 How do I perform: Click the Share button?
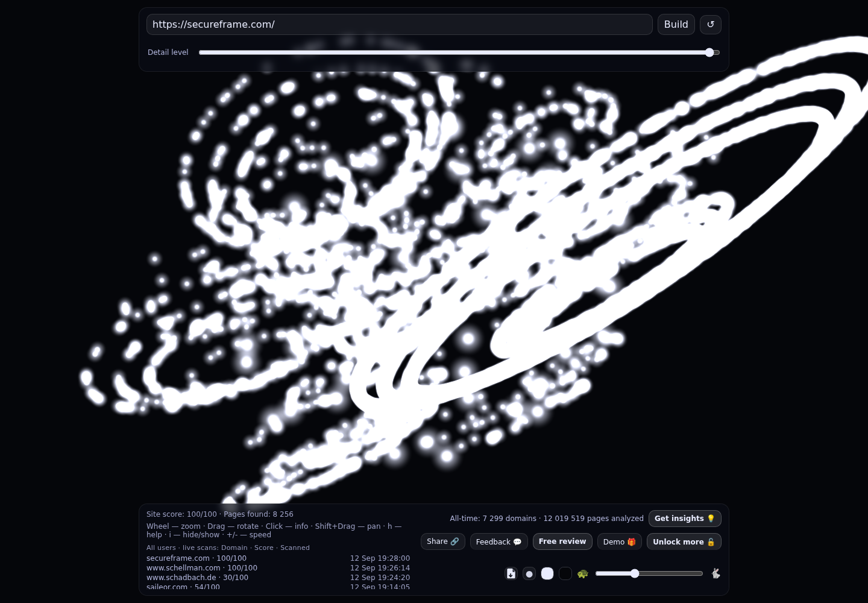pyautogui.click(x=443, y=541)
